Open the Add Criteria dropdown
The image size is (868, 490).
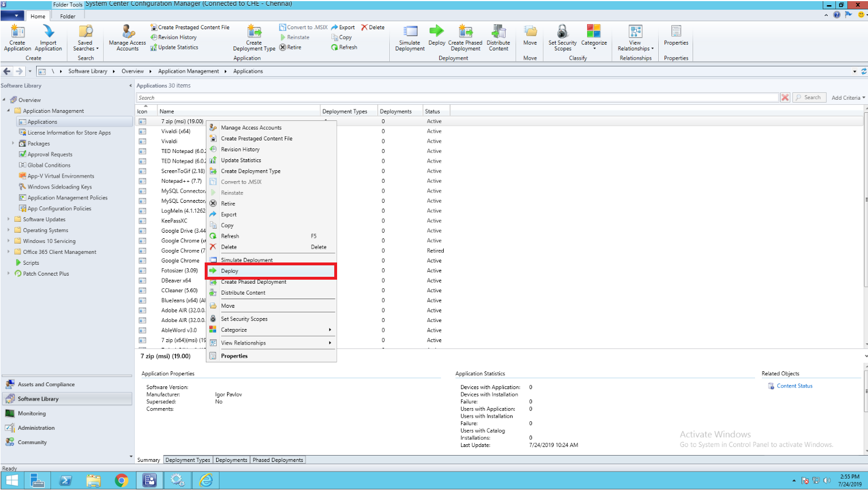(848, 97)
